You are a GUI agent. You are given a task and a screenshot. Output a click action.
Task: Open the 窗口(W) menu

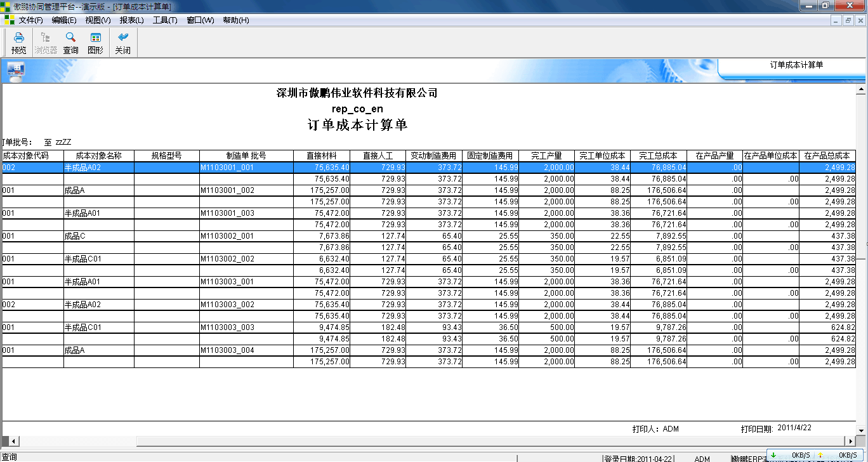(199, 20)
